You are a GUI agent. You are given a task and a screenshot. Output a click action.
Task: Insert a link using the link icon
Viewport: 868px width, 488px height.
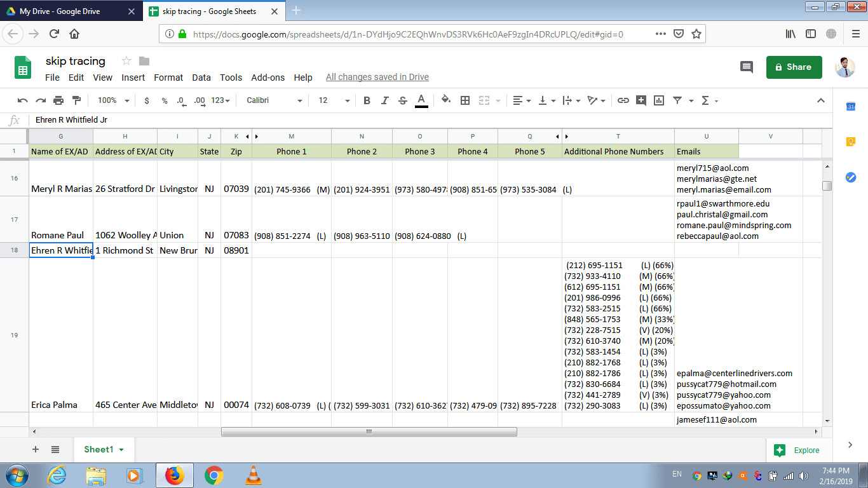coord(623,100)
